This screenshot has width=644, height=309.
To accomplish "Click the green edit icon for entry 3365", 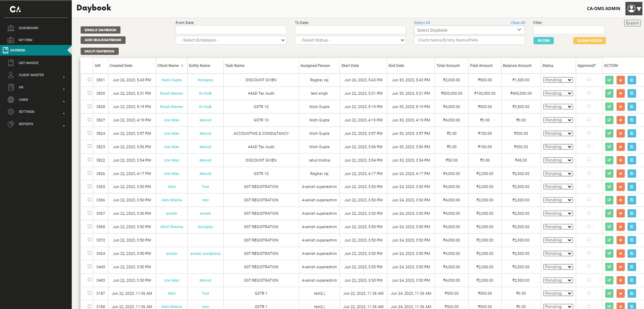I will [x=609, y=187].
